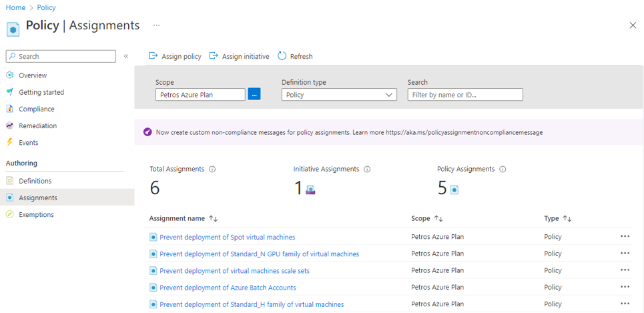This screenshot has height=313, width=644.
Task: Open context menu for Standard_H family row
Action: [625, 304]
